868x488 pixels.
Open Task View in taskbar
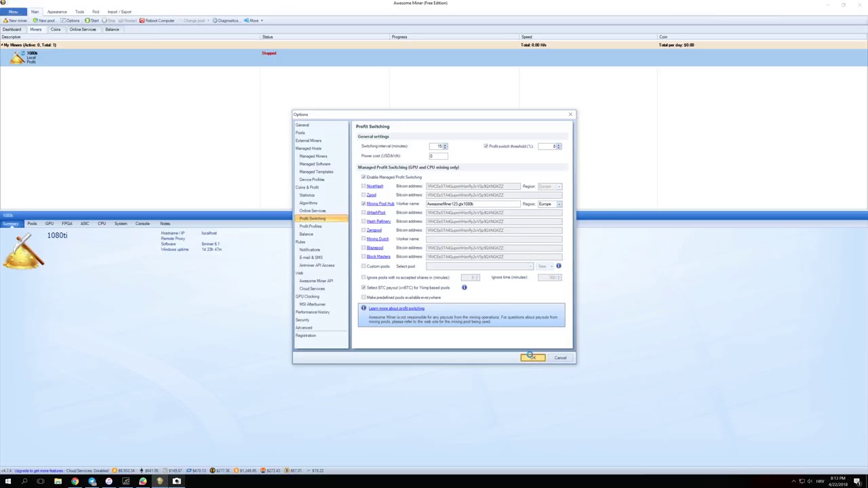point(41,482)
